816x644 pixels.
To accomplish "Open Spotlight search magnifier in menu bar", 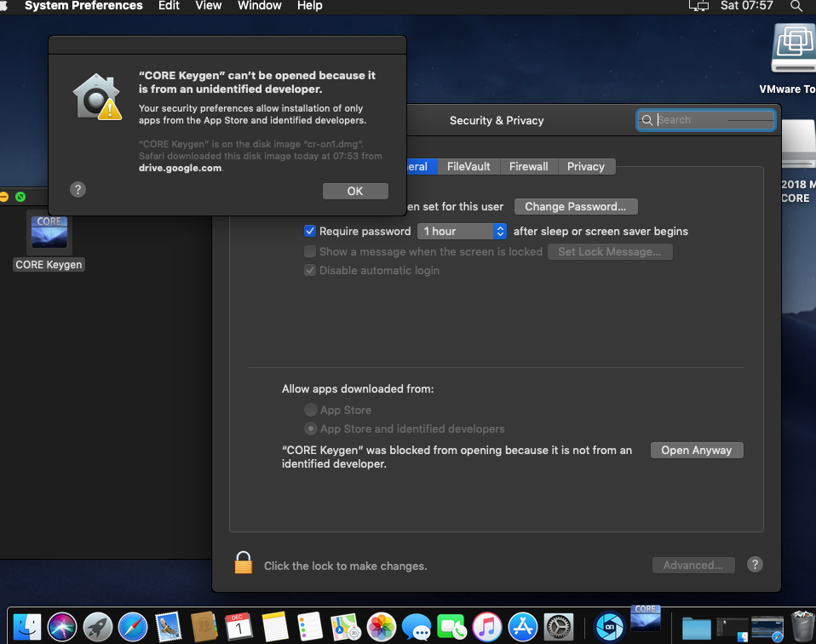I will point(796,6).
